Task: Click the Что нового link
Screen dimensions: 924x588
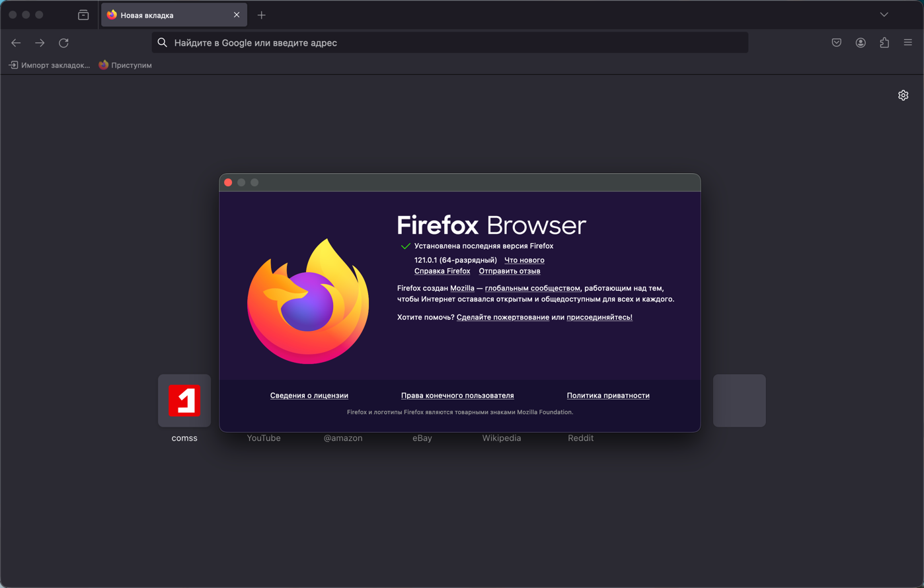Action: (x=524, y=260)
